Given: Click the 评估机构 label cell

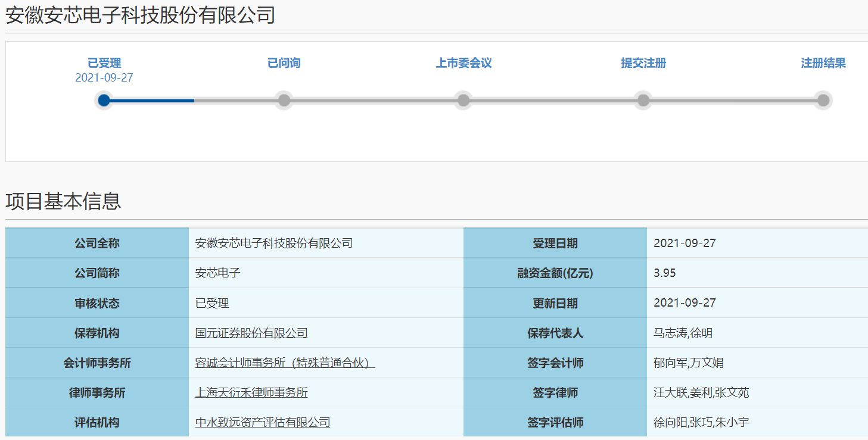Looking at the screenshot, I should 97,422.
